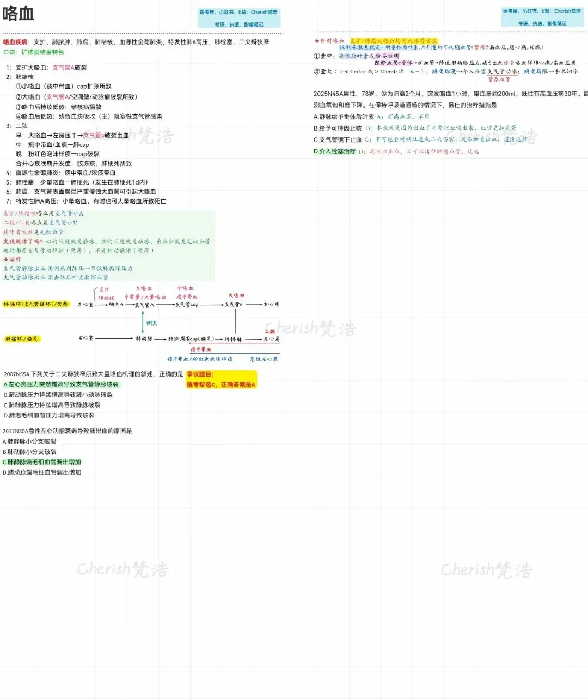Viewport: 588px width, 700px height.
Task: Click the question stem starting '2007N55A'
Action: point(93,374)
